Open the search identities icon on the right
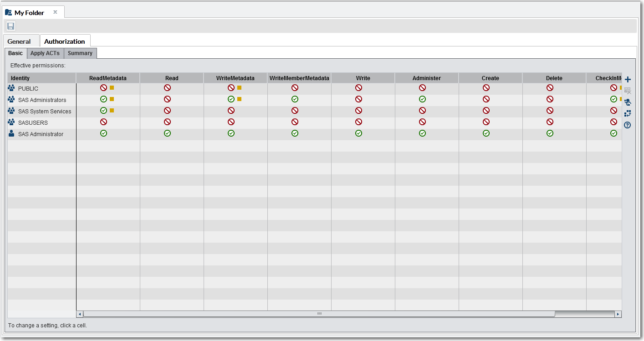The image size is (644, 341). click(x=628, y=102)
